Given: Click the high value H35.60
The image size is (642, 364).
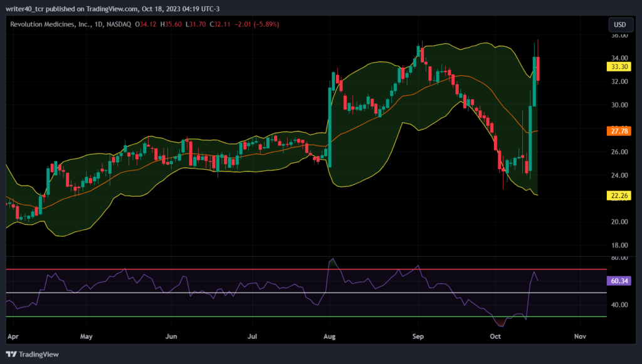Looking at the screenshot, I should click(171, 24).
